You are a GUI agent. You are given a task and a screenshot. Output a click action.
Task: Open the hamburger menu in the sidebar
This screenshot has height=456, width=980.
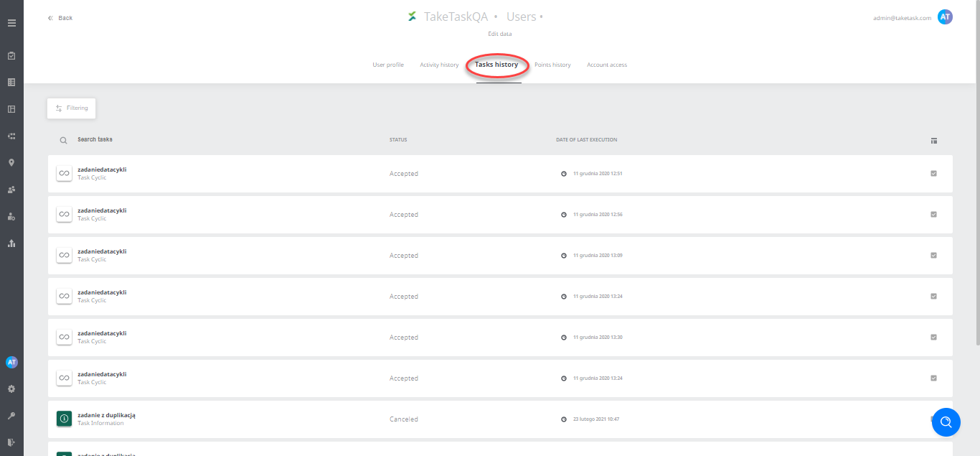pos(11,23)
